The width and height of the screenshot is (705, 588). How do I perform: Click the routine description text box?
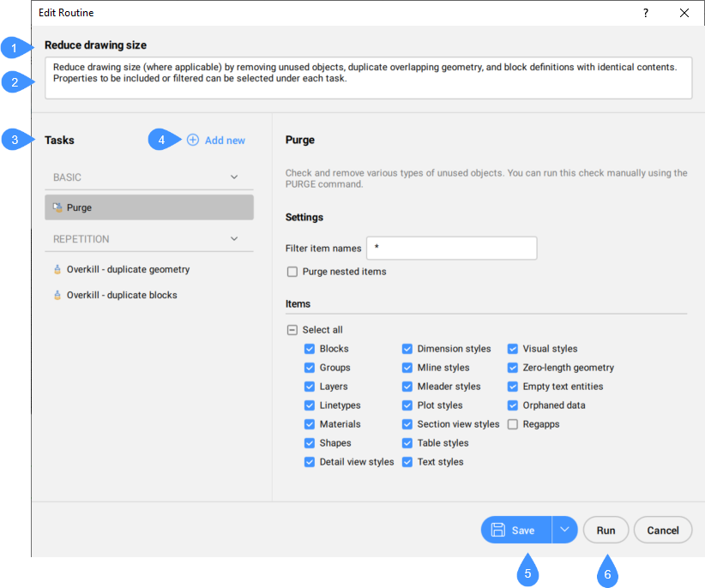tap(362, 78)
